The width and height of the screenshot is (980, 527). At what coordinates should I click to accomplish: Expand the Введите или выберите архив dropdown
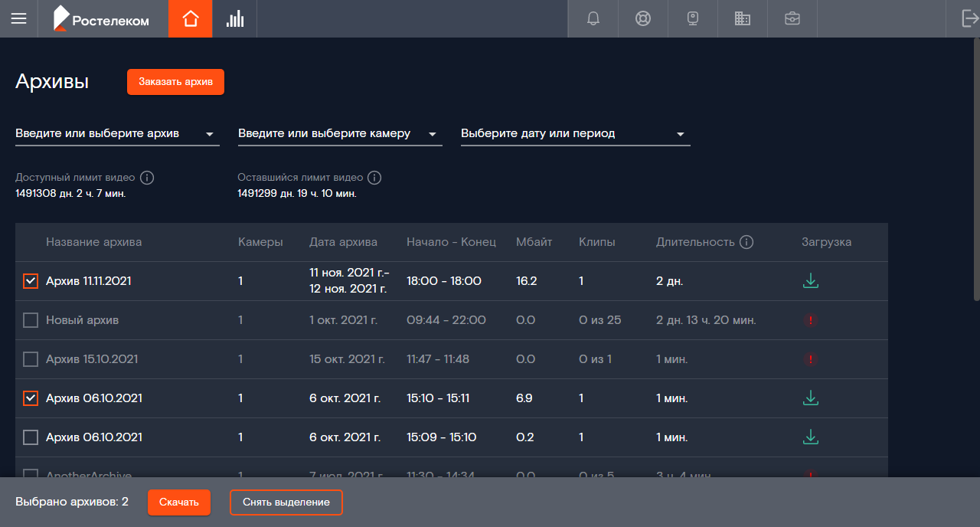tap(117, 134)
